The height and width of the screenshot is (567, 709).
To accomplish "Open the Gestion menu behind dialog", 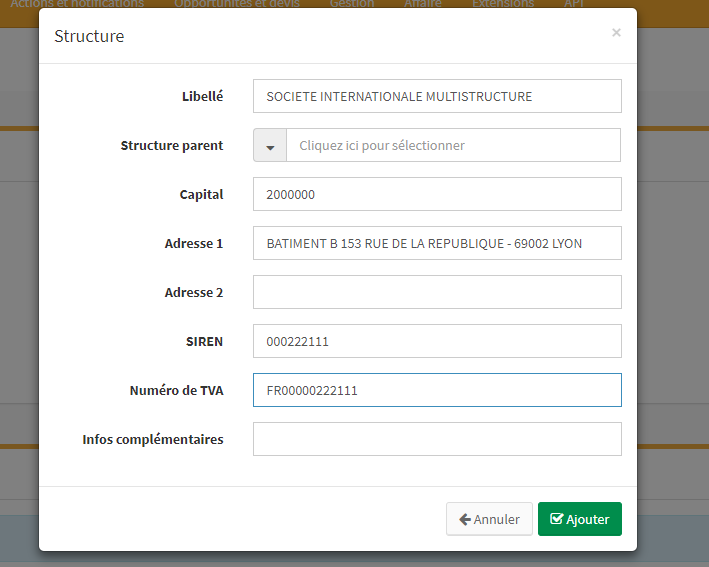I will (352, 4).
